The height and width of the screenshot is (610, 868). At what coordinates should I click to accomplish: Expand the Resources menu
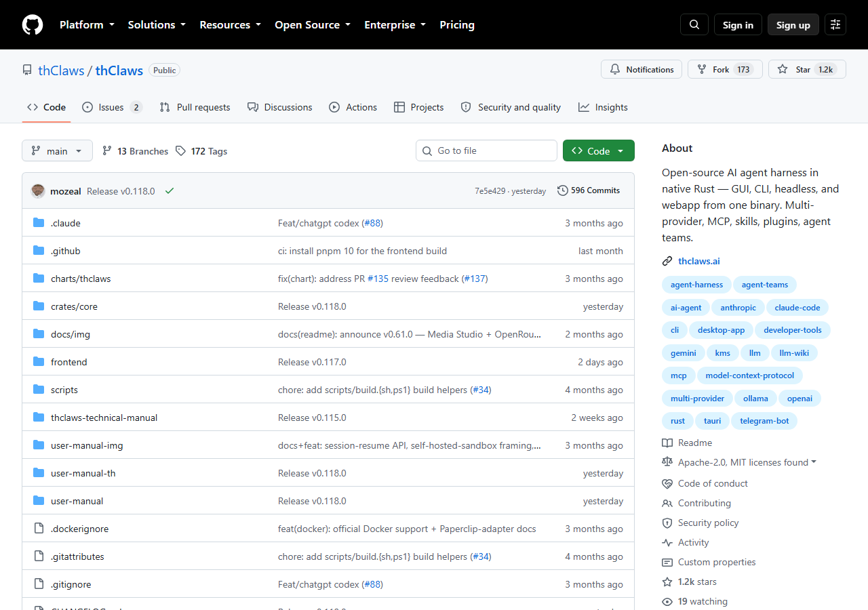(x=230, y=24)
